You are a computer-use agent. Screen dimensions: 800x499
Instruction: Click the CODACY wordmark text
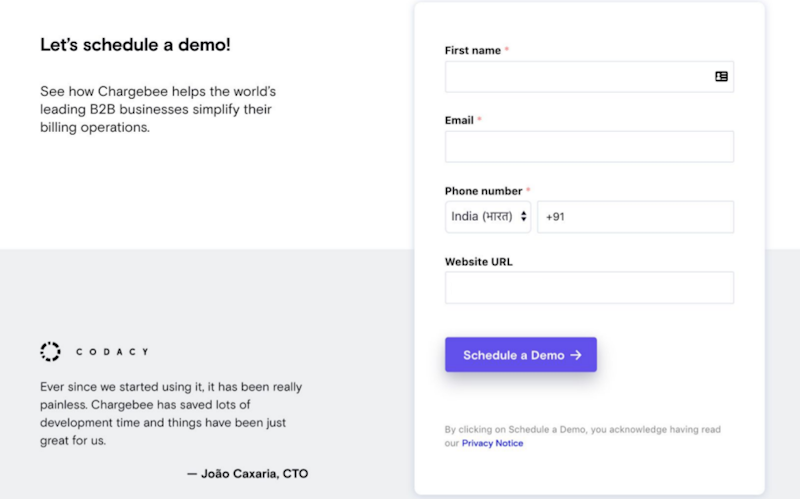point(112,352)
